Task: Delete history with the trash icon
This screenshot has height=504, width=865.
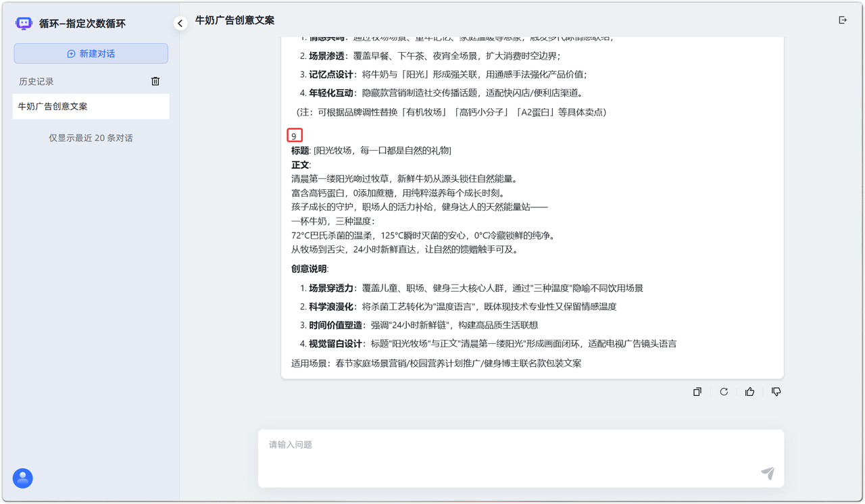Action: 155,81
